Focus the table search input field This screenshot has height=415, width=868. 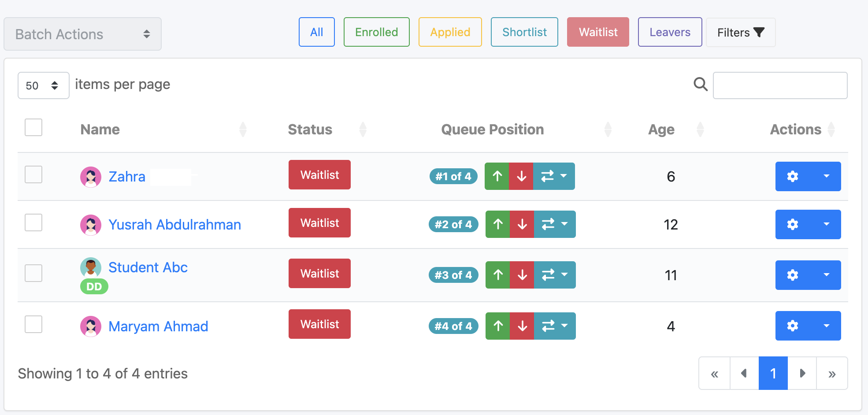(x=780, y=85)
